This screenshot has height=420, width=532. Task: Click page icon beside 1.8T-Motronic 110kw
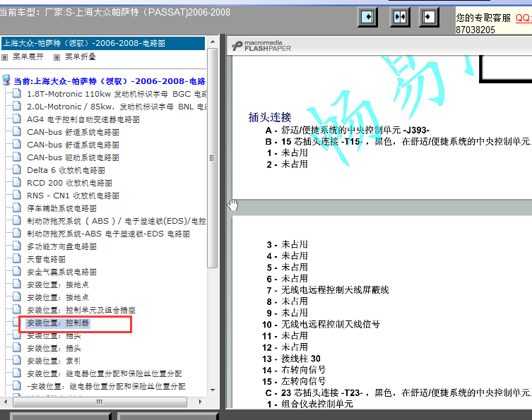pos(17,93)
